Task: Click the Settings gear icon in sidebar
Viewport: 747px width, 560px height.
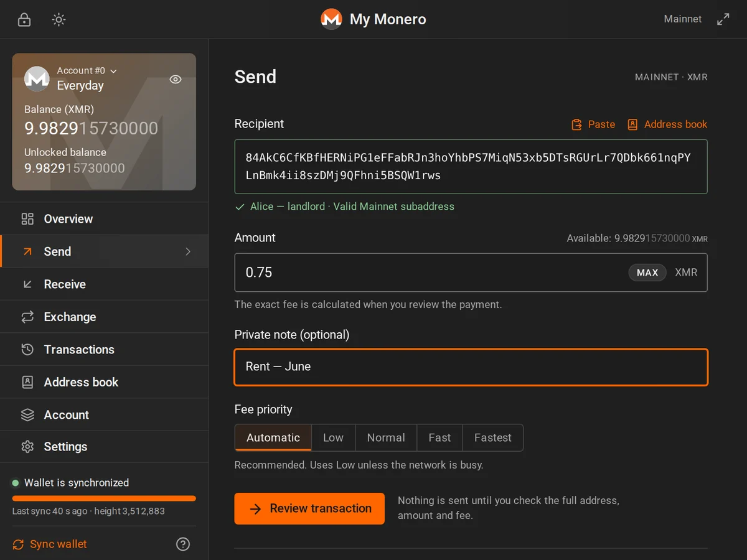Action: tap(27, 447)
